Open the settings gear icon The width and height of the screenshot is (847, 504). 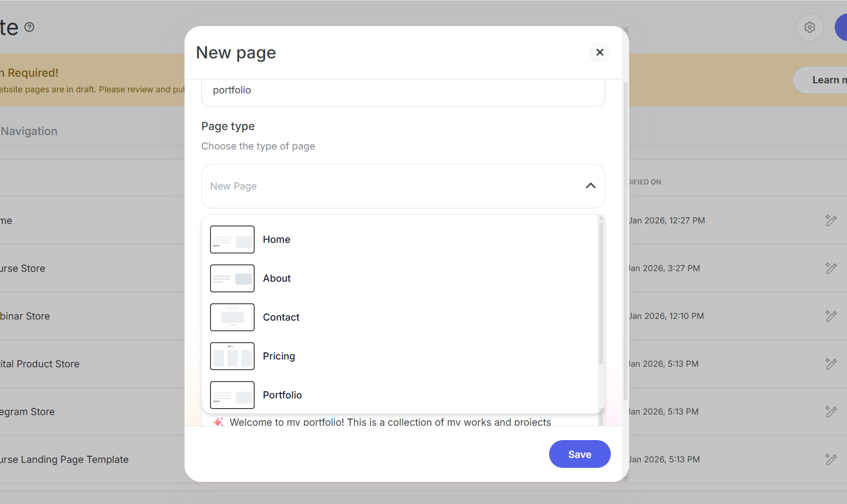(809, 27)
